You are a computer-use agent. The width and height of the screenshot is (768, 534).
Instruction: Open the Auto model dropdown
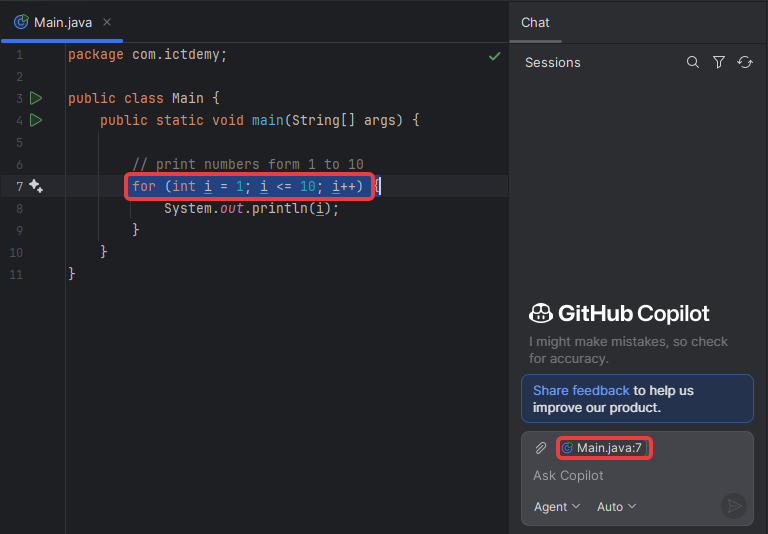pyautogui.click(x=616, y=507)
